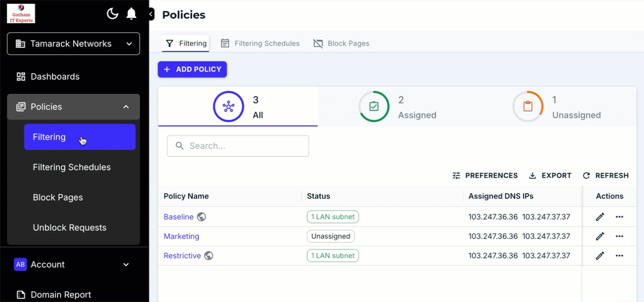Open the Baseline policy link

tap(178, 217)
